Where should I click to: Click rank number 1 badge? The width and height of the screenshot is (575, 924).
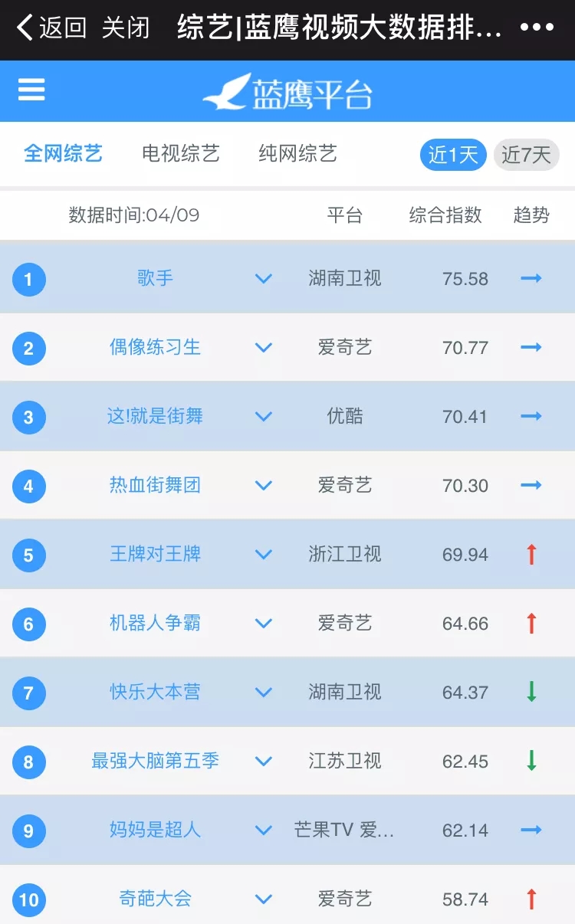pyautogui.click(x=28, y=279)
